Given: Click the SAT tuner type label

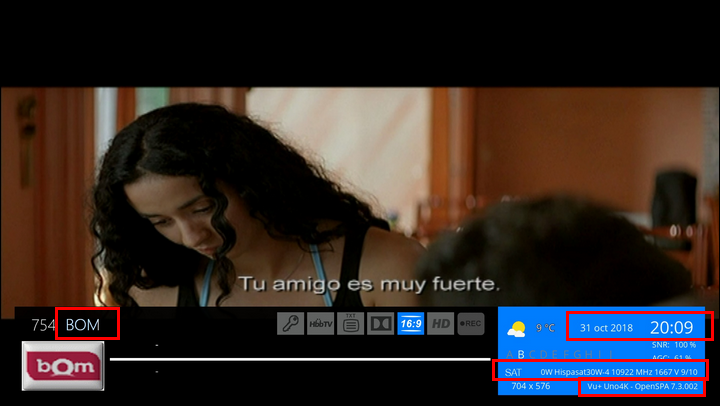Looking at the screenshot, I should click(x=513, y=372).
